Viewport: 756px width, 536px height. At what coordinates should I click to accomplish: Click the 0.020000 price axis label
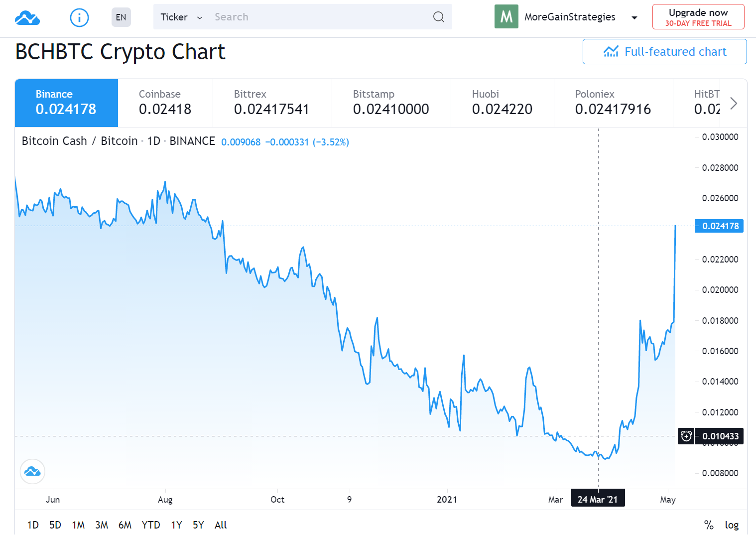pyautogui.click(x=720, y=290)
